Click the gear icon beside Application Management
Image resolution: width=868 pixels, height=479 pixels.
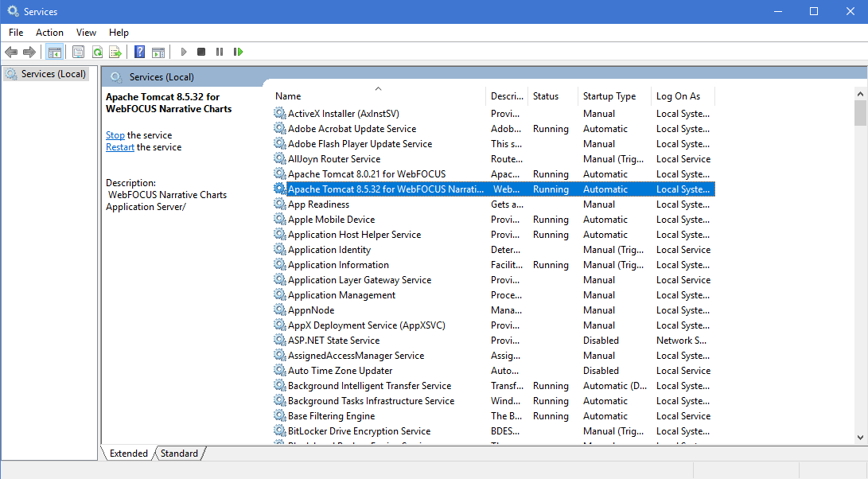click(x=279, y=295)
